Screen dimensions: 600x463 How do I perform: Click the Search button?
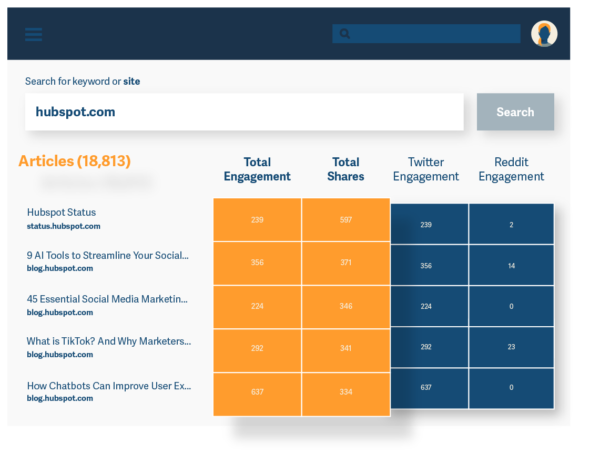tap(515, 112)
